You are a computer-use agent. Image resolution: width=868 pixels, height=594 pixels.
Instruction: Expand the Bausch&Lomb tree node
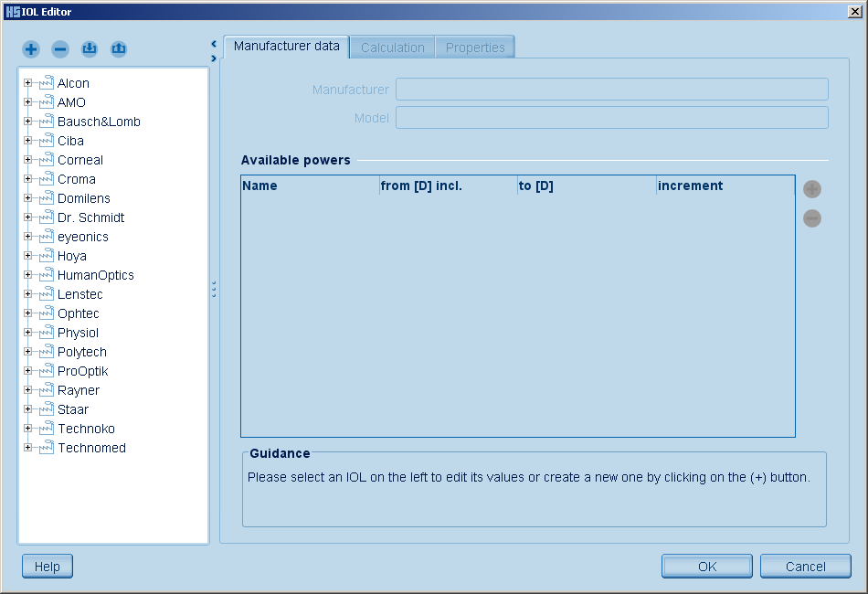(27, 122)
